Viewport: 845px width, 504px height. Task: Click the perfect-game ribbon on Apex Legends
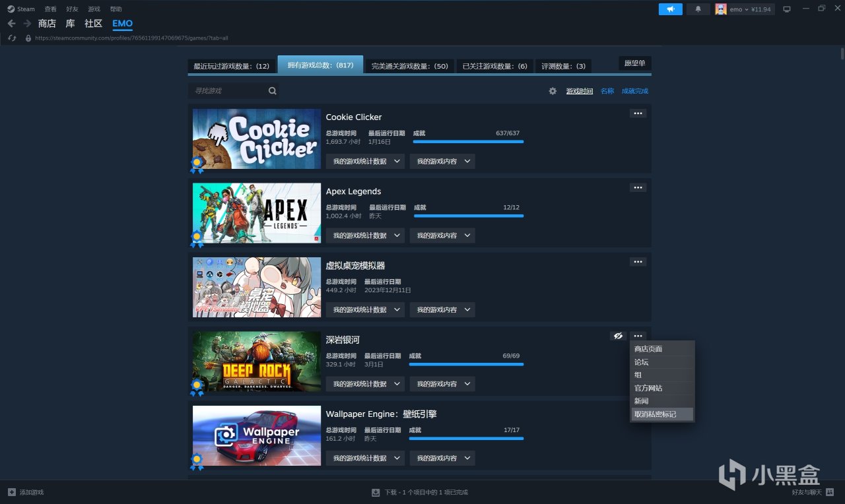point(197,239)
